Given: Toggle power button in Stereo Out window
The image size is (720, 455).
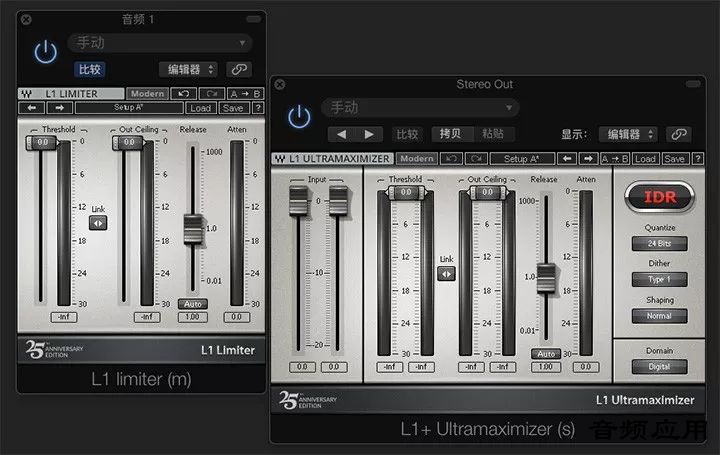Looking at the screenshot, I should point(299,117).
